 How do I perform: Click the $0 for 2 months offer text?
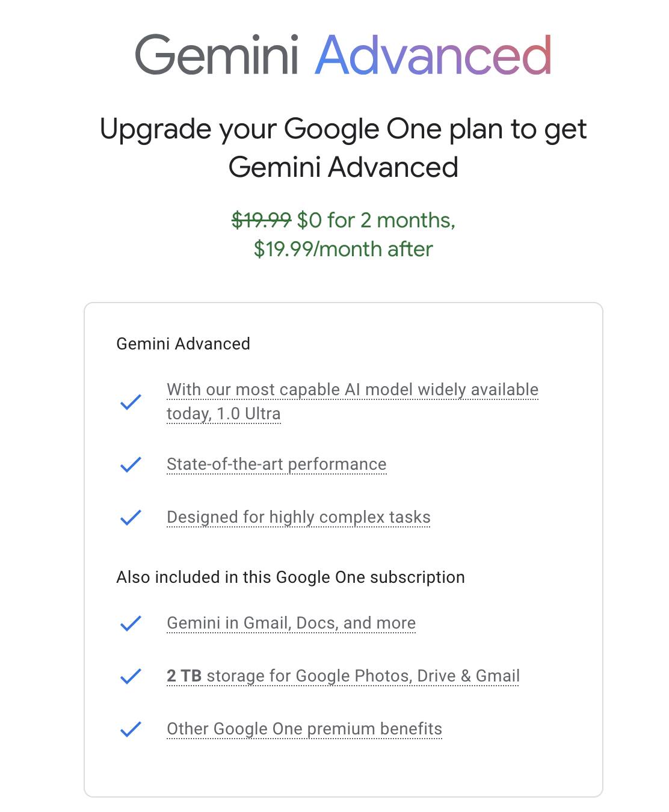point(376,220)
